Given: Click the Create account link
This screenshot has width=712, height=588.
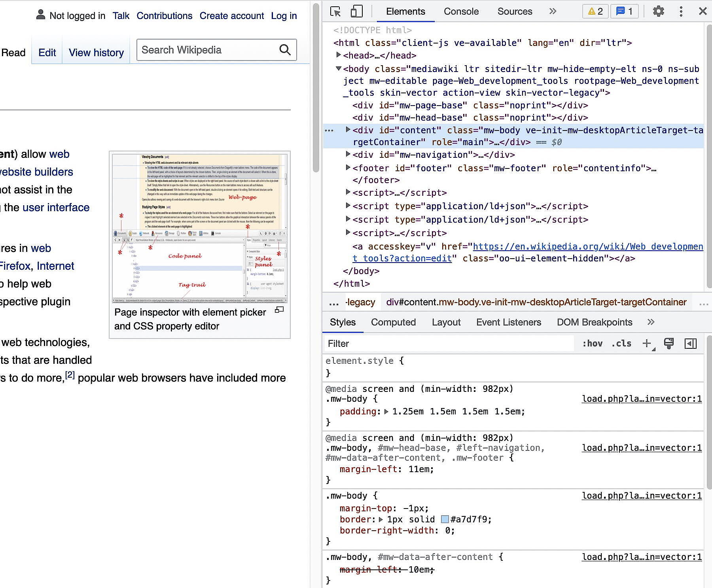Looking at the screenshot, I should click(x=232, y=16).
